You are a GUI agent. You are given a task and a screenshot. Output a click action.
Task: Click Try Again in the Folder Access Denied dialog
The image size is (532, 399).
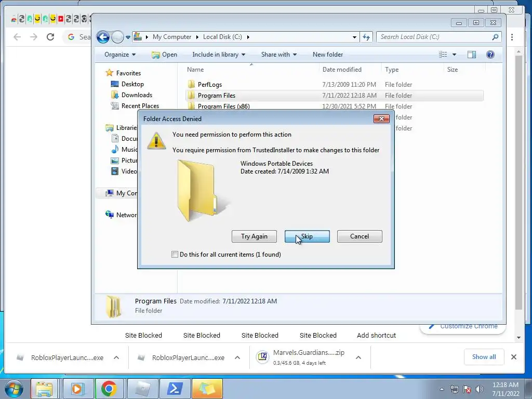(254, 236)
